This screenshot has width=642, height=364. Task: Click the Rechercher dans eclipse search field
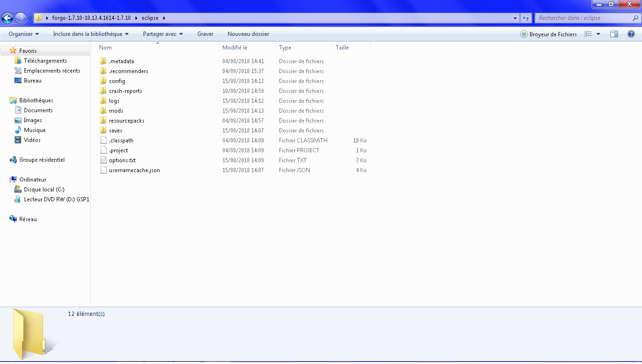pos(583,18)
